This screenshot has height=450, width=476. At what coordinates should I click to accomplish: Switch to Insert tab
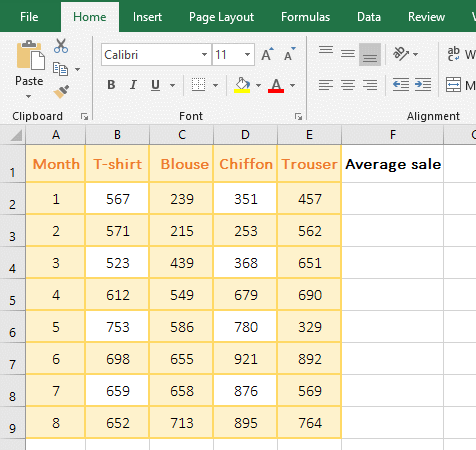pyautogui.click(x=147, y=17)
